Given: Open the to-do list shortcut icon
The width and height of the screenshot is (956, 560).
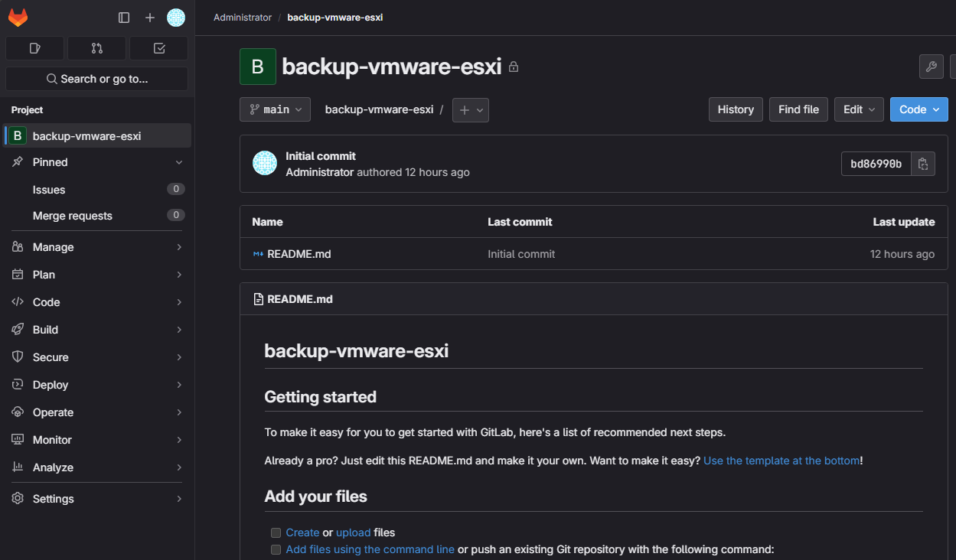Looking at the screenshot, I should (159, 48).
